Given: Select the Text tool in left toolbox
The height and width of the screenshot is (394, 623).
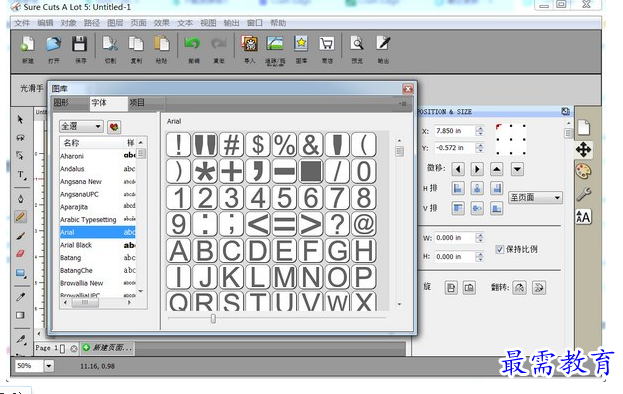Looking at the screenshot, I should coord(21,175).
